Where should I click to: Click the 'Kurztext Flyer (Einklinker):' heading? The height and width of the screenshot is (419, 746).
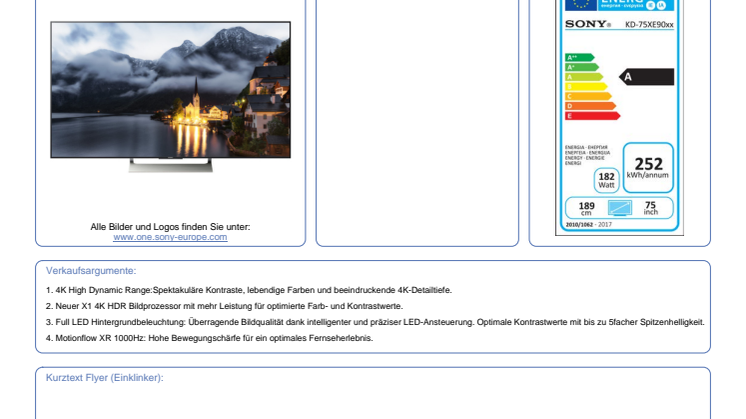pos(105,378)
